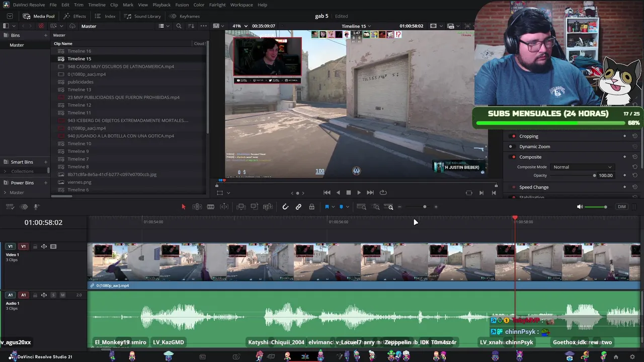Open the Keyframes panel
Image resolution: width=644 pixels, height=362 pixels.
coord(185,16)
